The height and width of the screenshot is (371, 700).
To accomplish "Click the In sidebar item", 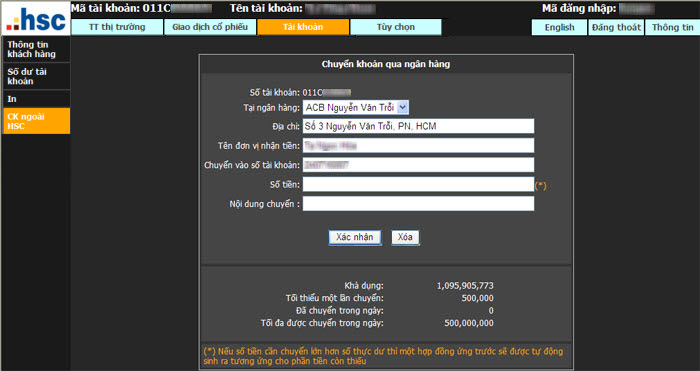I will 36,99.
